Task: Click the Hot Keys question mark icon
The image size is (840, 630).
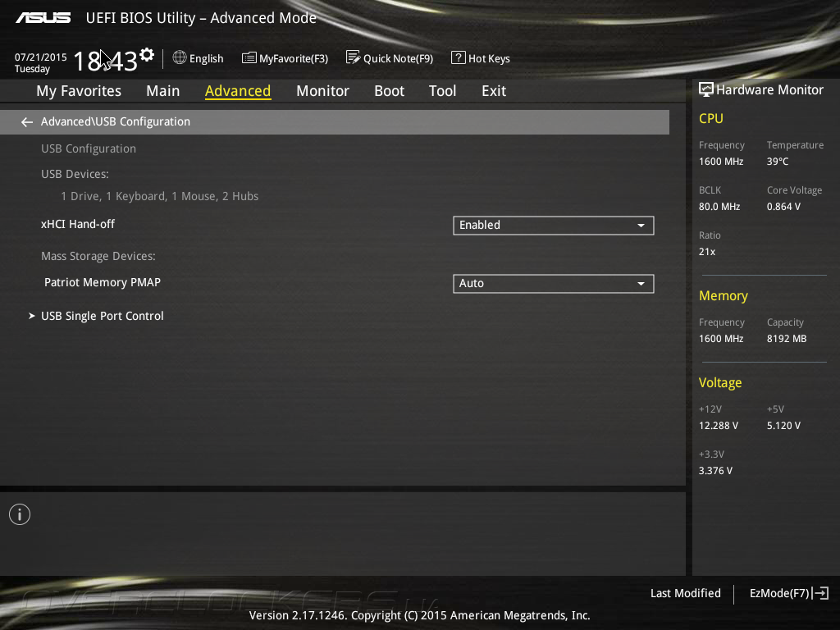Action: 458,57
